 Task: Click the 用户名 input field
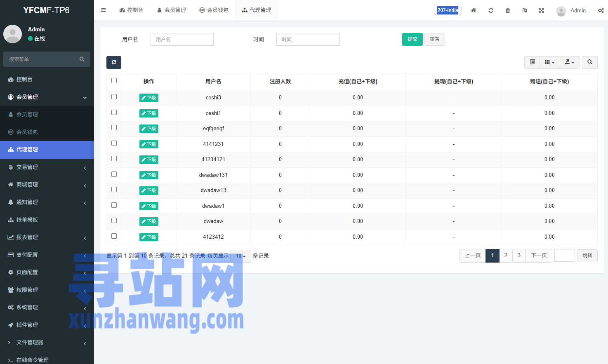click(x=182, y=39)
